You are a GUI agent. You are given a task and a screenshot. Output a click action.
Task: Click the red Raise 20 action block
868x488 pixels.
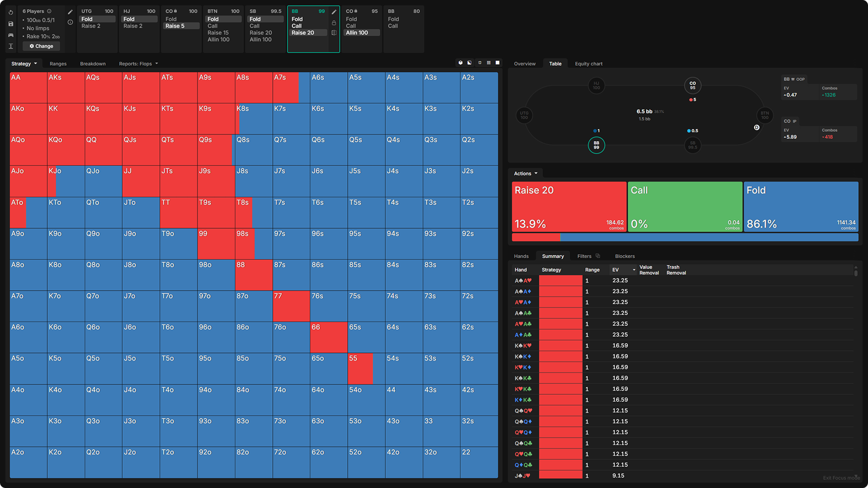tap(569, 207)
